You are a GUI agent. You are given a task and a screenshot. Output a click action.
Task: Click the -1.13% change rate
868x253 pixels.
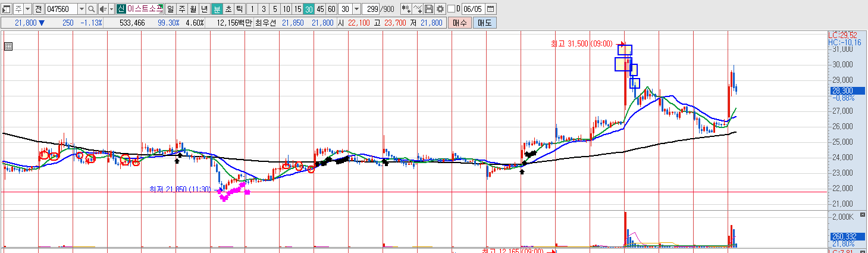point(90,23)
